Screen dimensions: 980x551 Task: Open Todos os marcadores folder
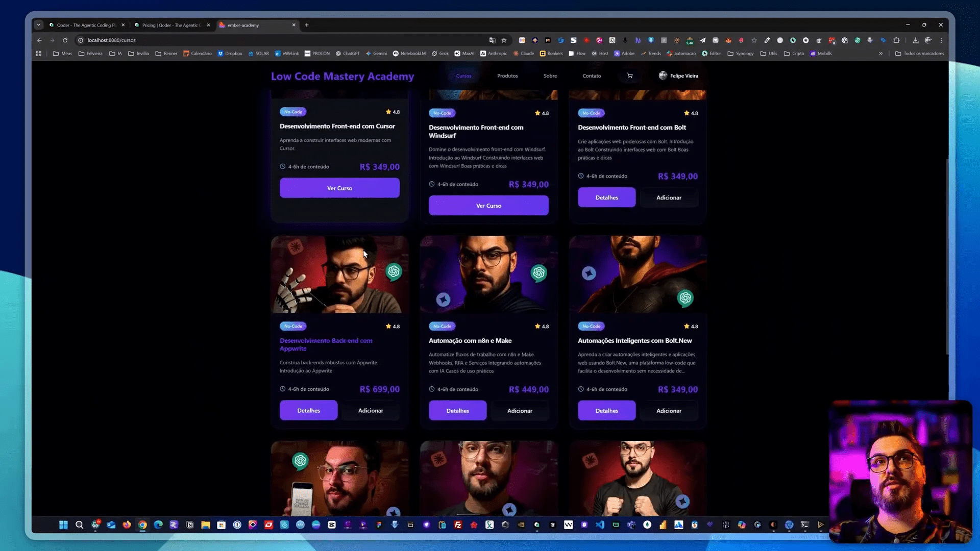point(919,53)
